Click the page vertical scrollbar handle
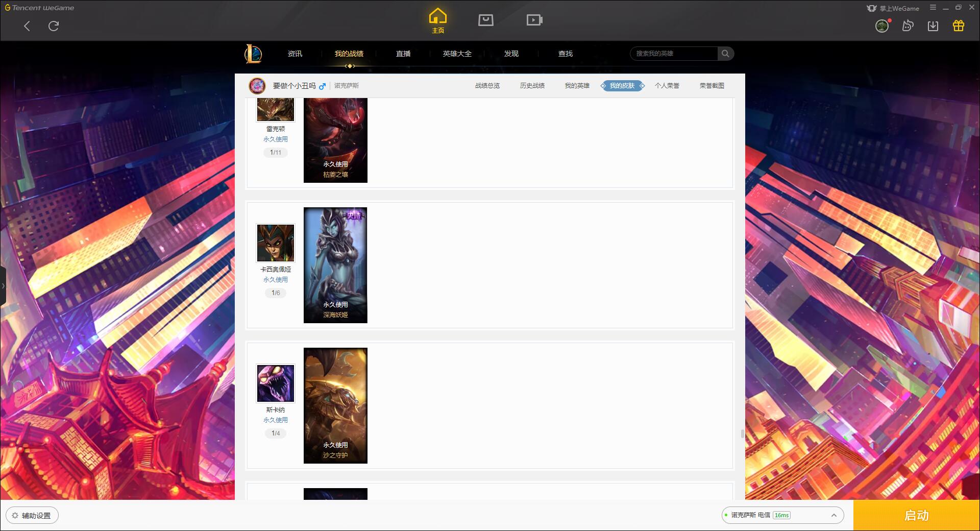This screenshot has height=531, width=980. click(x=742, y=434)
